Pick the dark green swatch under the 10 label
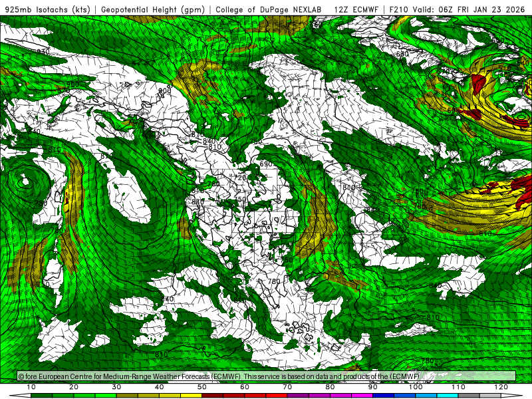 (41, 396)
